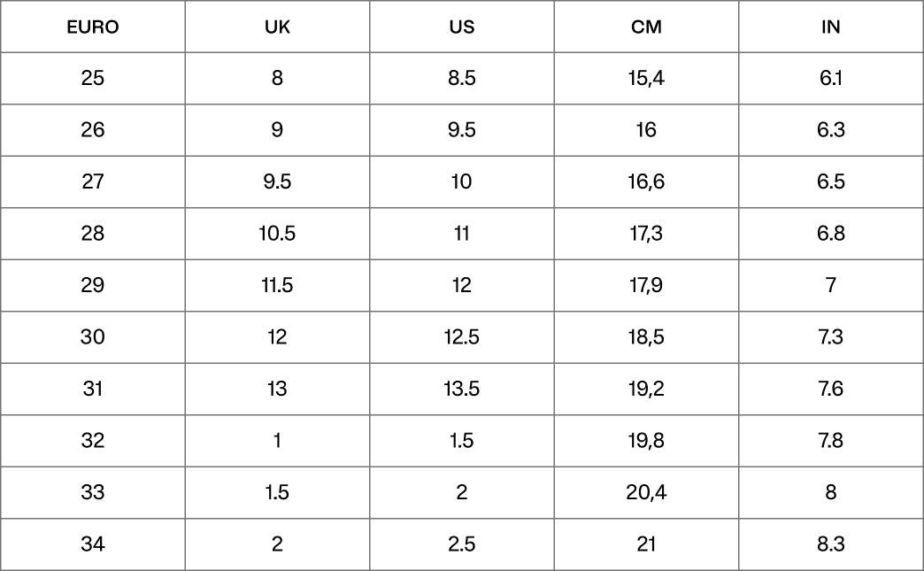
Task: Click the UK 10.5 cell
Action: [277, 234]
